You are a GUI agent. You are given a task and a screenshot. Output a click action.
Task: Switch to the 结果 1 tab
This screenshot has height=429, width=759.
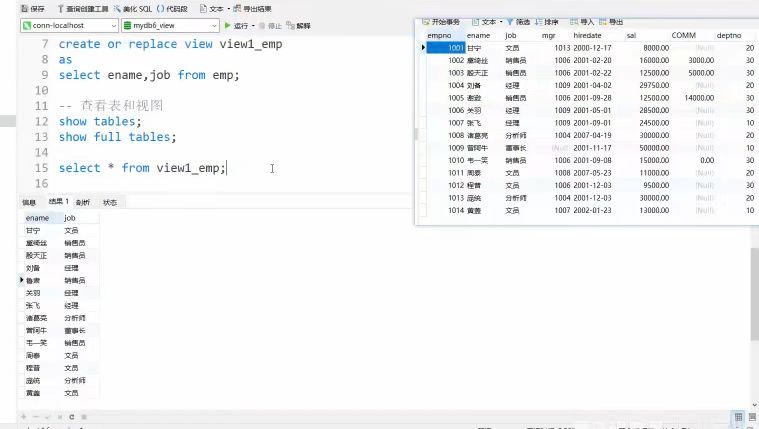(59, 201)
